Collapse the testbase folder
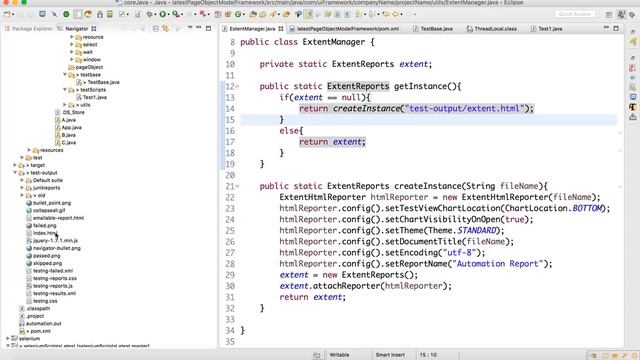Viewport: 640px width, 360px height. tap(65, 75)
